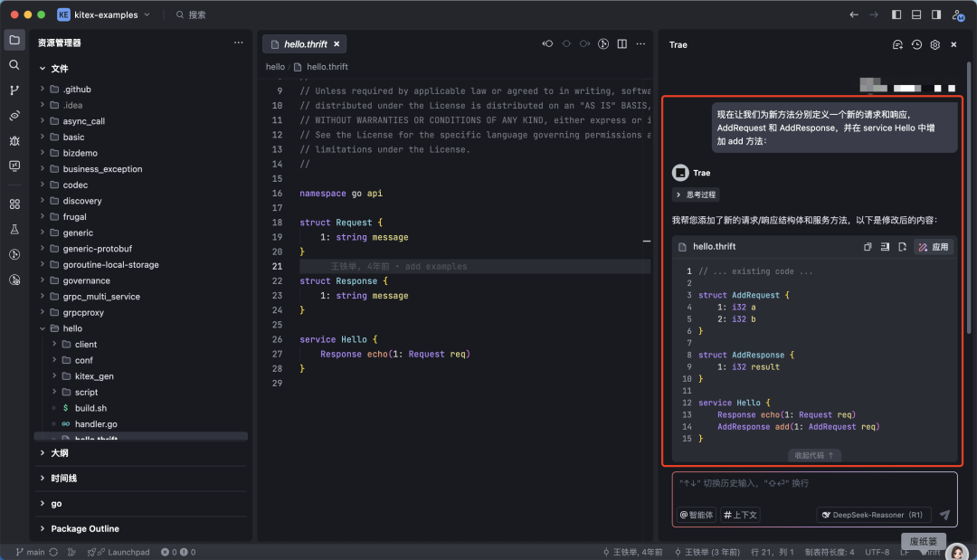This screenshot has width=977, height=560.
Task: Open the Extensions view in the activity bar
Action: 14,204
